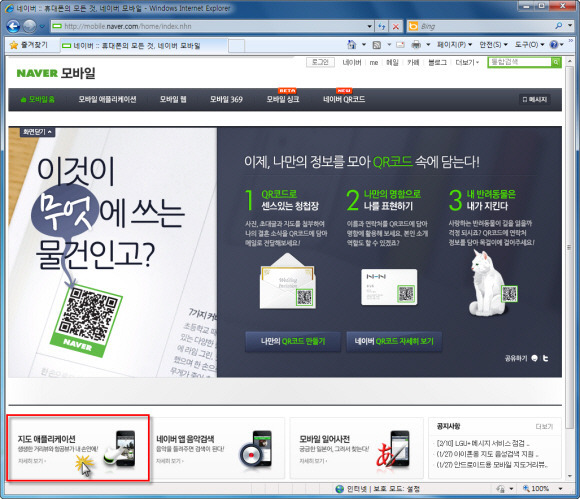Click the 메시지 button in navigation bar
580x499 pixels.
(535, 99)
